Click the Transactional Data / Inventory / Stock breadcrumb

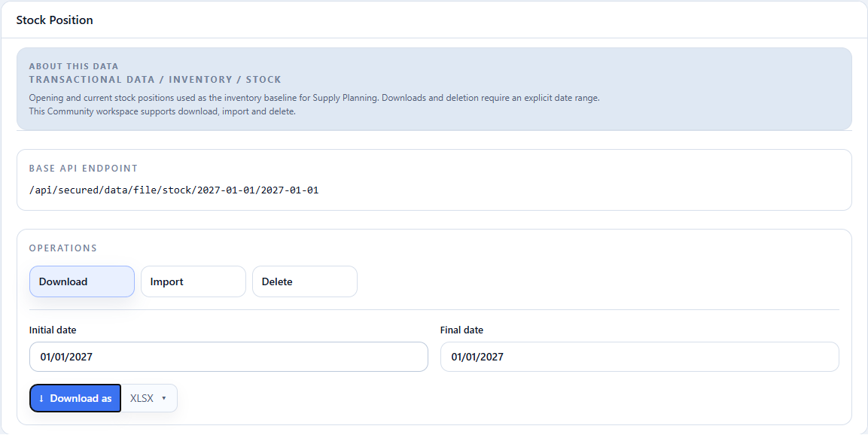pyautogui.click(x=155, y=80)
